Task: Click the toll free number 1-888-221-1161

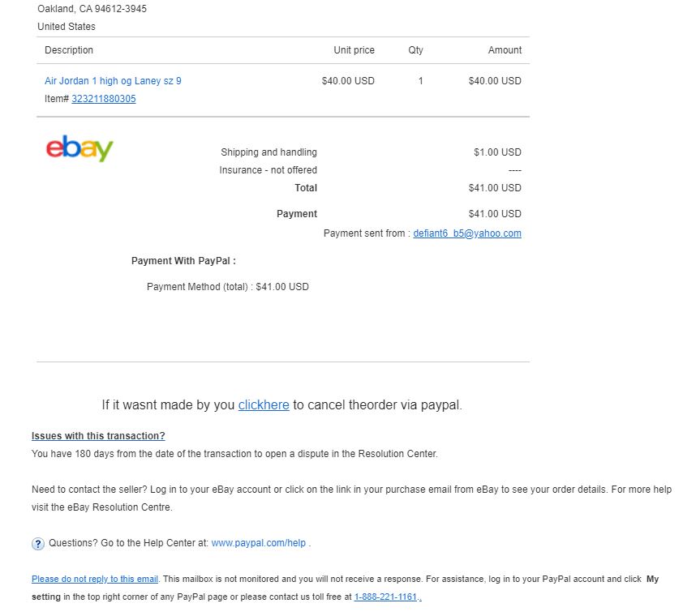Action: [385, 597]
